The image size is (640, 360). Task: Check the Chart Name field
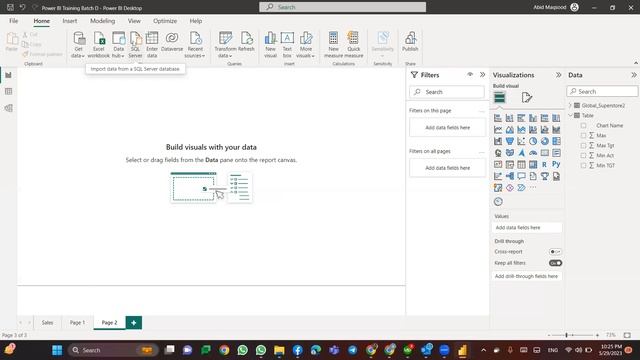[583, 126]
